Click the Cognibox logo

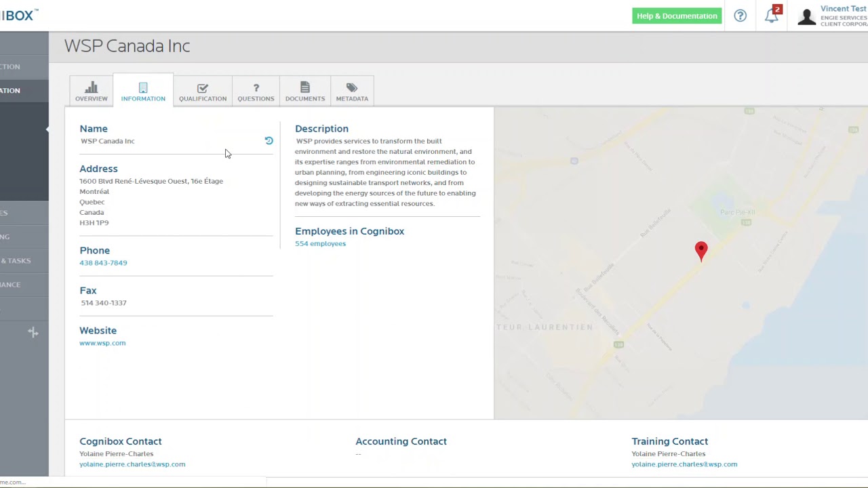[19, 15]
